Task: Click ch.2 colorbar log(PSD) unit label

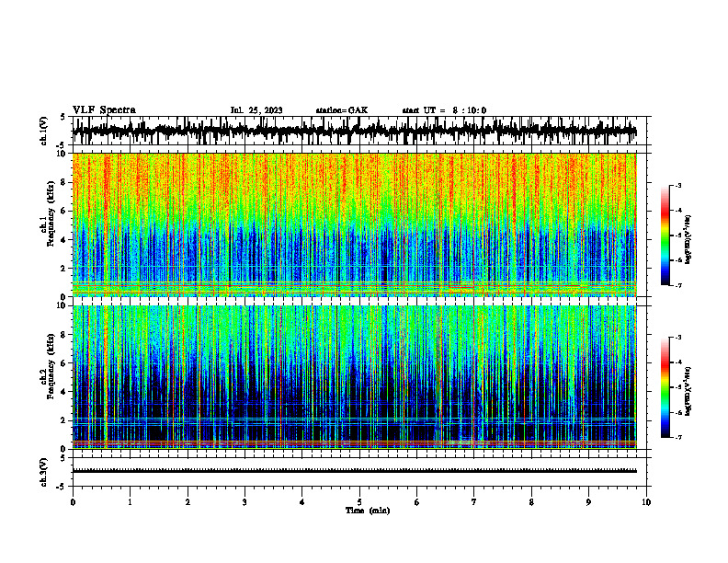Action: click(688, 391)
